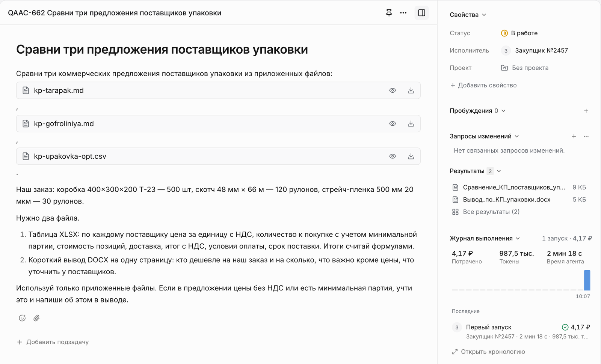Click the 1 запуск · 4,17 ₽ summary

567,238
